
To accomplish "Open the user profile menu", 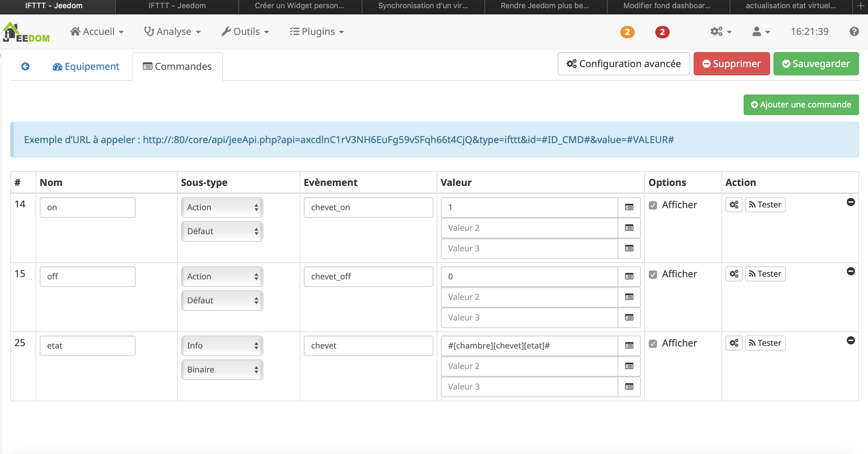I will click(x=761, y=32).
